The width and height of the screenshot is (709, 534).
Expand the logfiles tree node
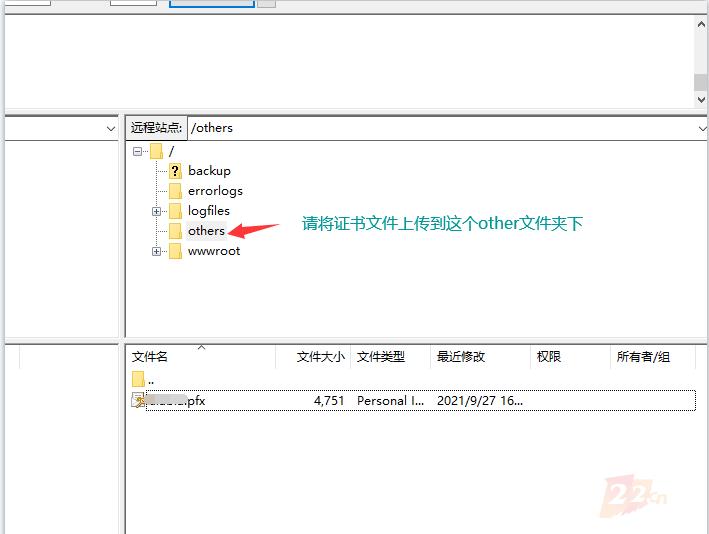tap(156, 211)
